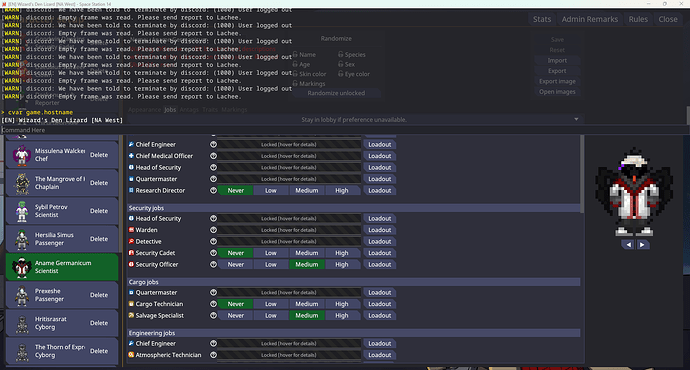
Task: Set Cargo Technician priority to High
Action: (342, 304)
